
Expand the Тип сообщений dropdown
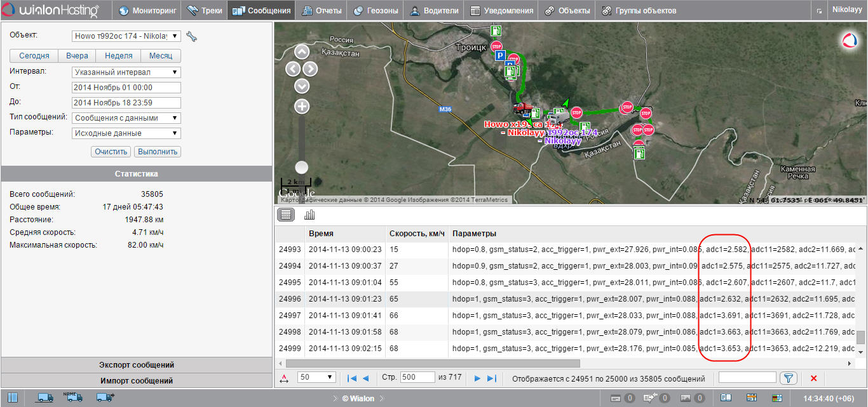(x=127, y=118)
